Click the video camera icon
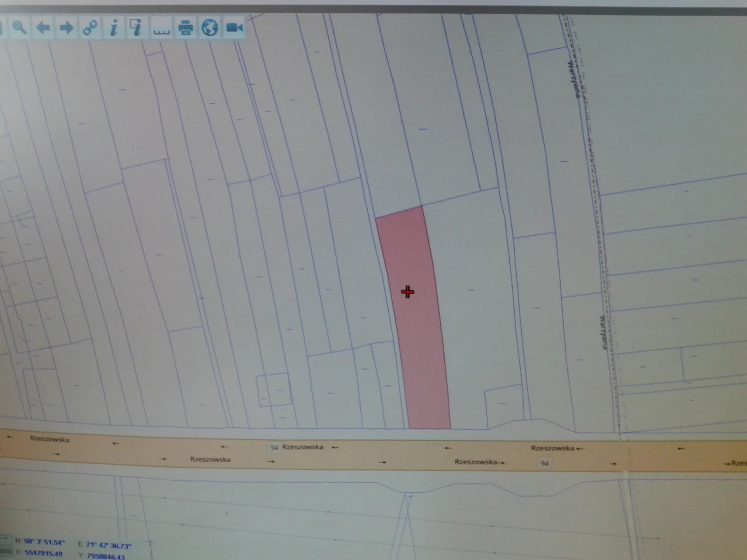The image size is (747, 560). (x=235, y=28)
